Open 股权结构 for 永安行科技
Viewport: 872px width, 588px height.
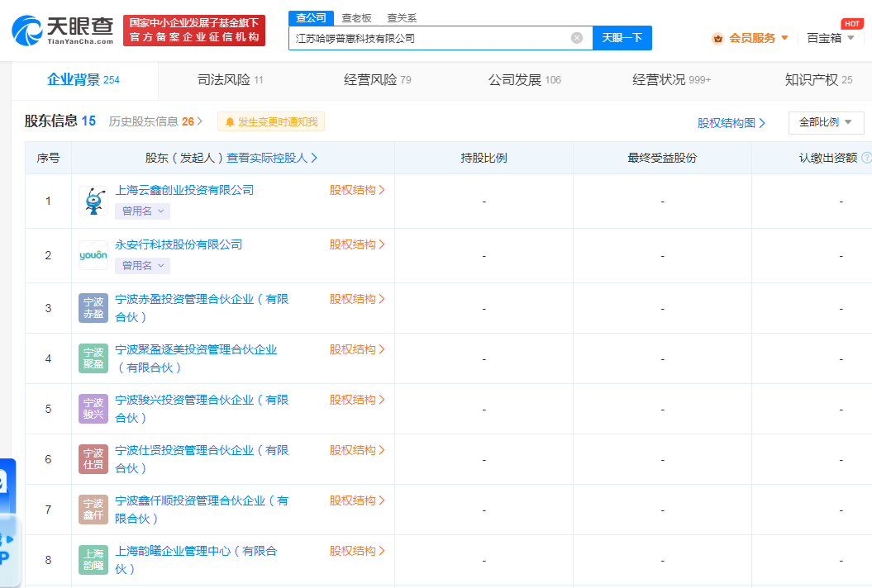pyautogui.click(x=357, y=244)
